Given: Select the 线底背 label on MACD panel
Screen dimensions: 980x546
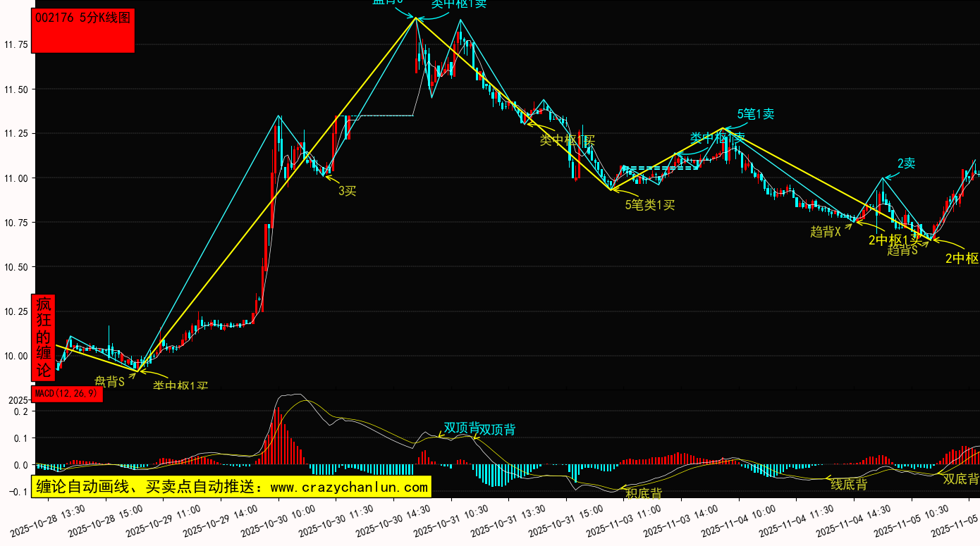Looking at the screenshot, I should 848,484.
